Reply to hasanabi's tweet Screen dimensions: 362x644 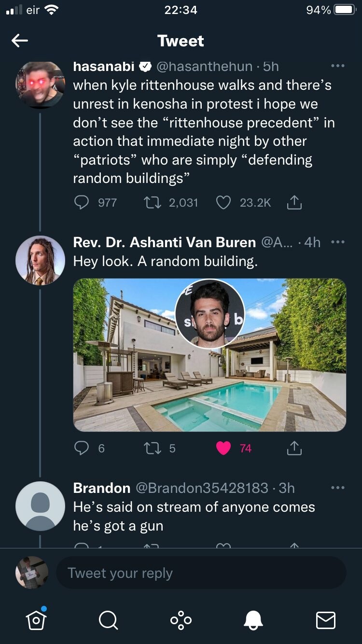tap(81, 202)
